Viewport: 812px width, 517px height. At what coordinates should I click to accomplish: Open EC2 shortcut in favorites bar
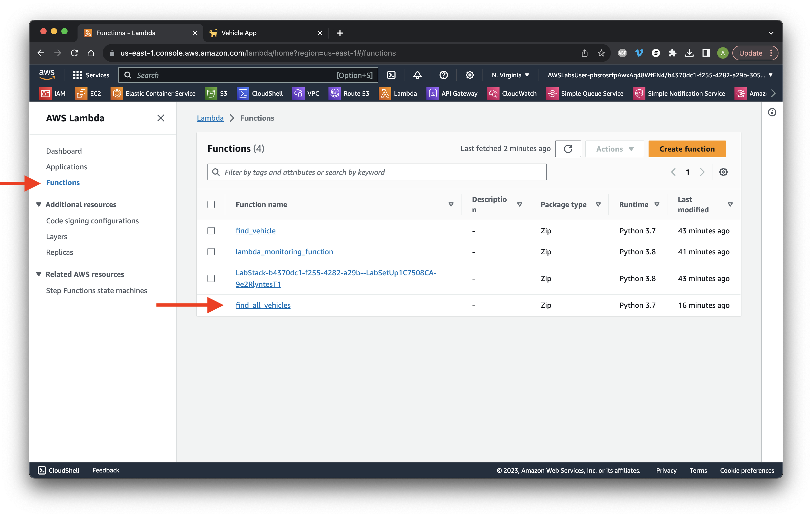tap(88, 94)
